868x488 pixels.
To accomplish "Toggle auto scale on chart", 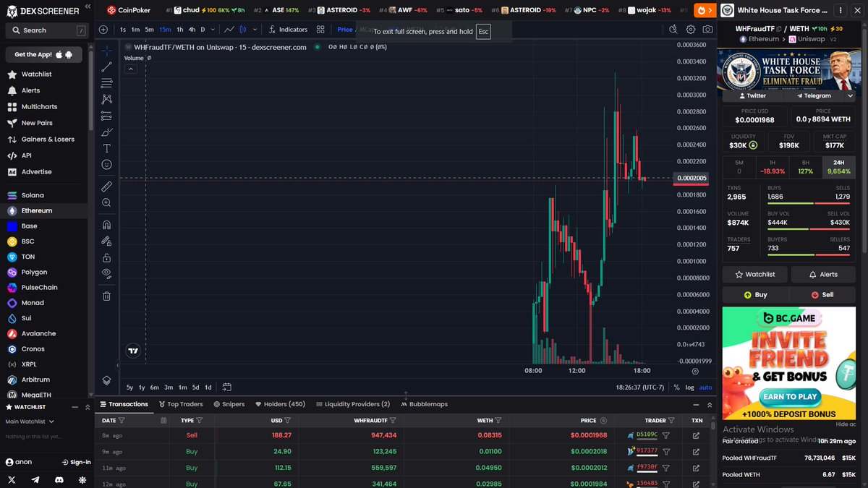I will [705, 388].
